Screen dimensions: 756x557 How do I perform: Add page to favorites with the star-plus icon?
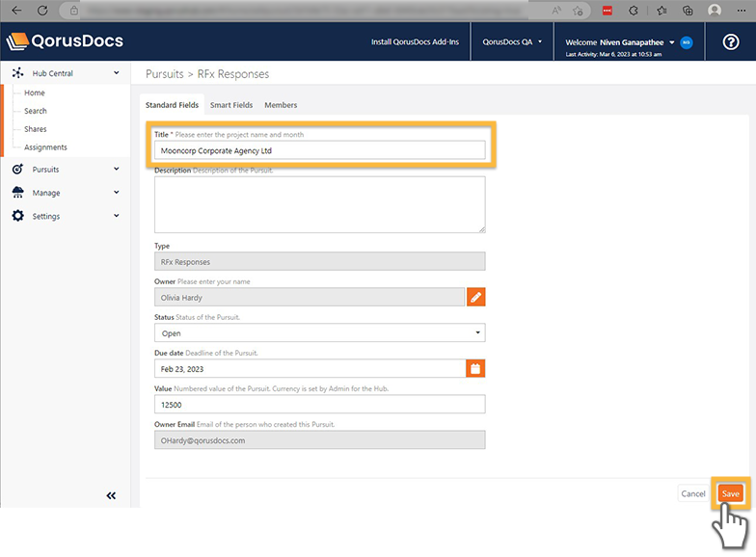(578, 10)
